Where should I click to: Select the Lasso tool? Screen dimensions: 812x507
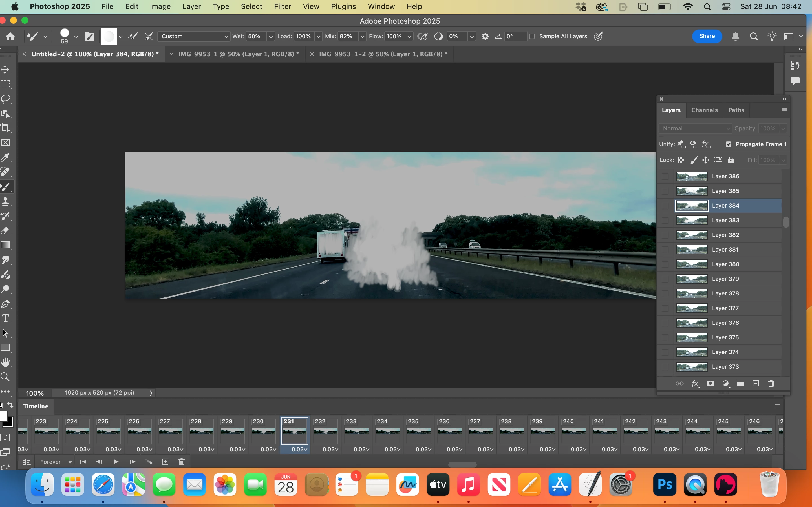6,99
